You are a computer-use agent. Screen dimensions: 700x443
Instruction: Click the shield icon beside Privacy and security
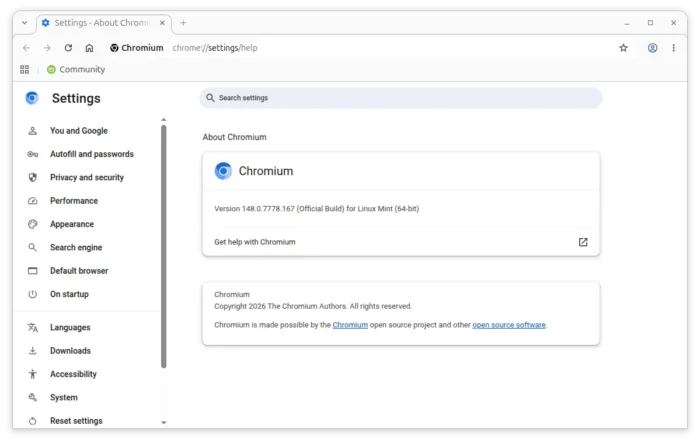point(33,177)
